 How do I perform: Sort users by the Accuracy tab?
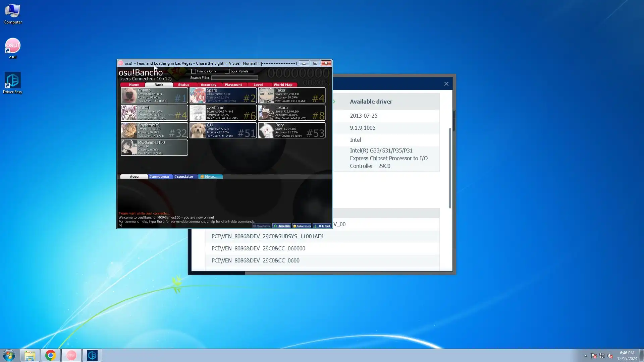208,85
